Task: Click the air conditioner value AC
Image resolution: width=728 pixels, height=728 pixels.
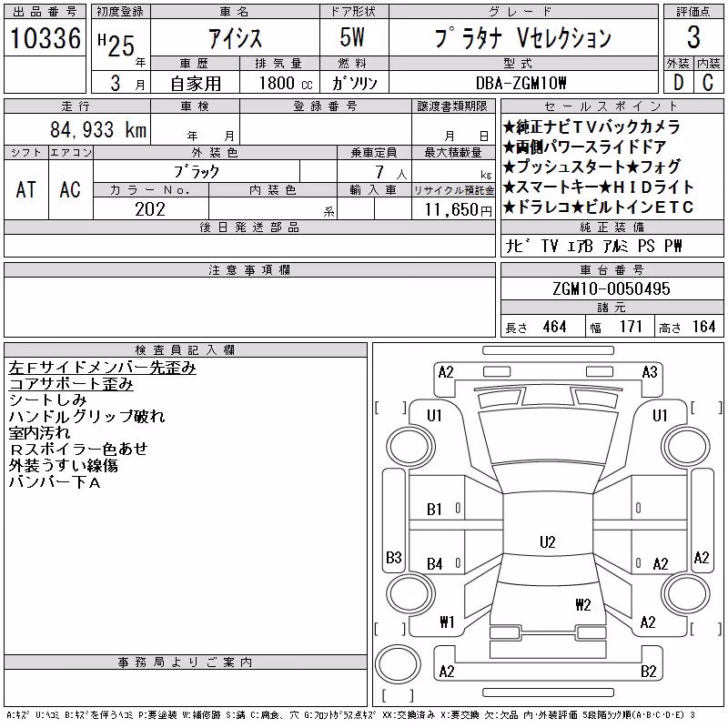Action: [70, 189]
